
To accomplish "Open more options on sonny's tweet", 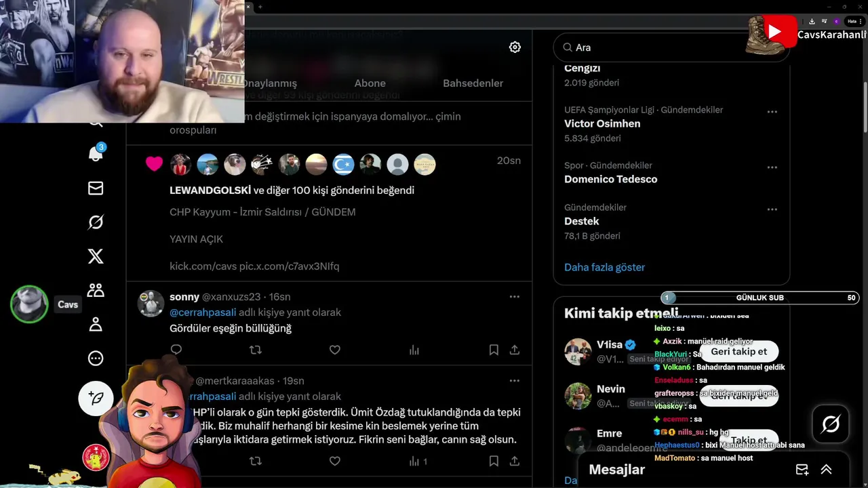I will [515, 296].
